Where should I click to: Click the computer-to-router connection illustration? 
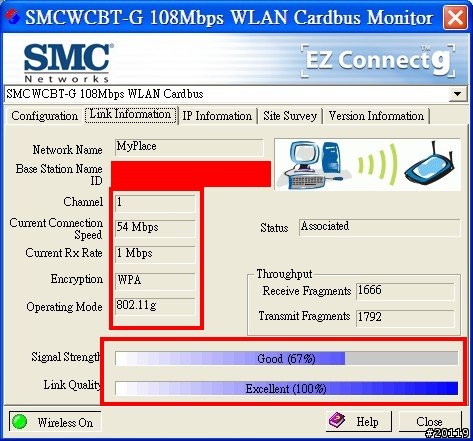click(x=368, y=164)
